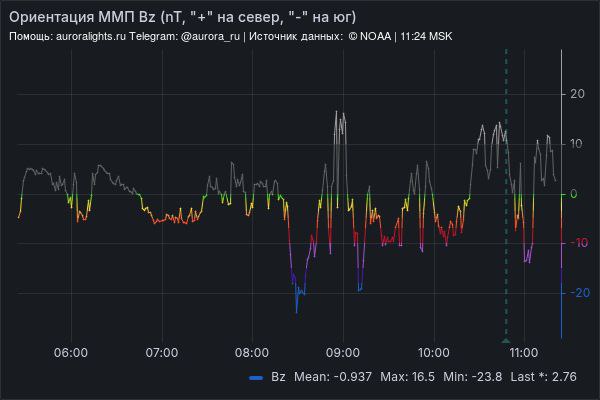Click the green 0 value on the Y axis
600x400 pixels.
point(574,194)
